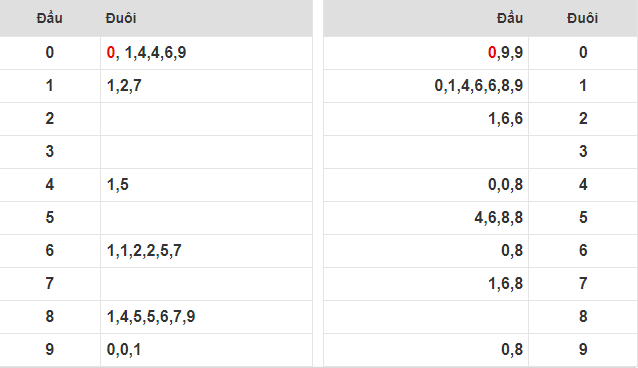Select the cell reading 1,6,8
This screenshot has width=638, height=368.
coord(426,284)
